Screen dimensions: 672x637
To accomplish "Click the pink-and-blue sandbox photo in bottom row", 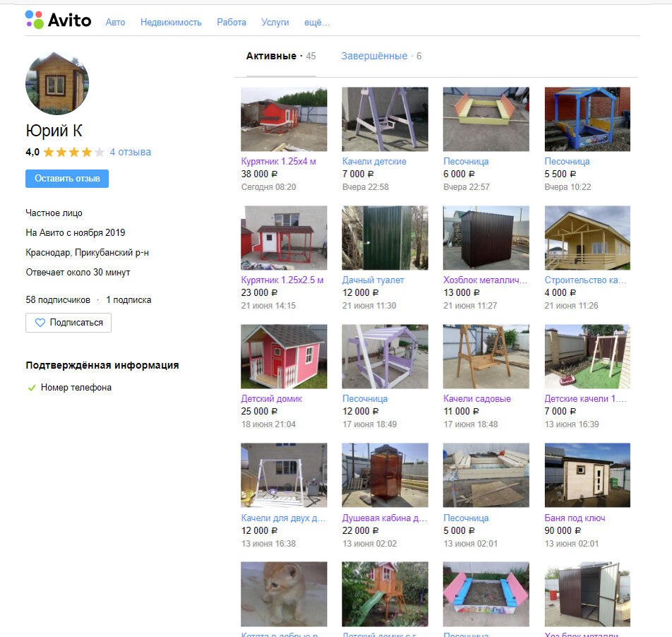I will (x=486, y=594).
